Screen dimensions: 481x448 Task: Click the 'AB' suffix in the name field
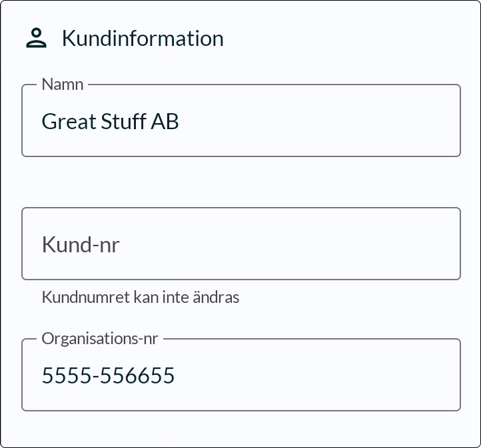[165, 121]
